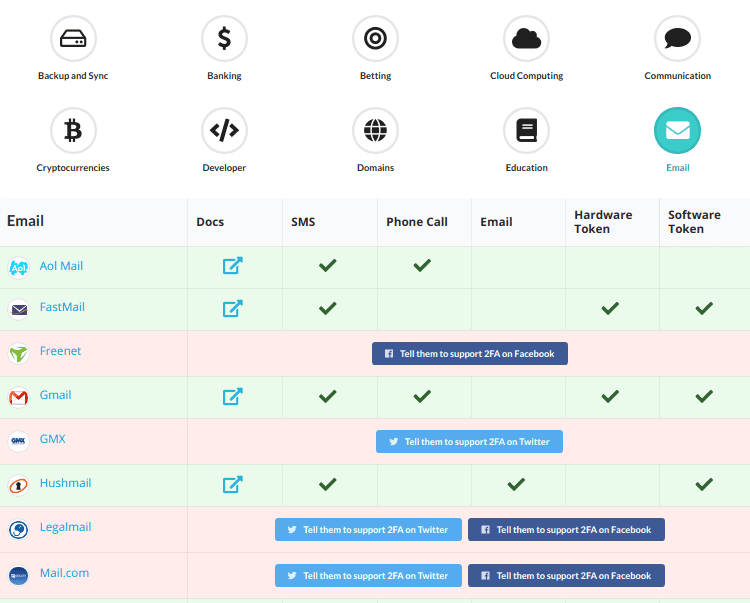Click the SMS column header
This screenshot has height=603, width=750.
[303, 222]
